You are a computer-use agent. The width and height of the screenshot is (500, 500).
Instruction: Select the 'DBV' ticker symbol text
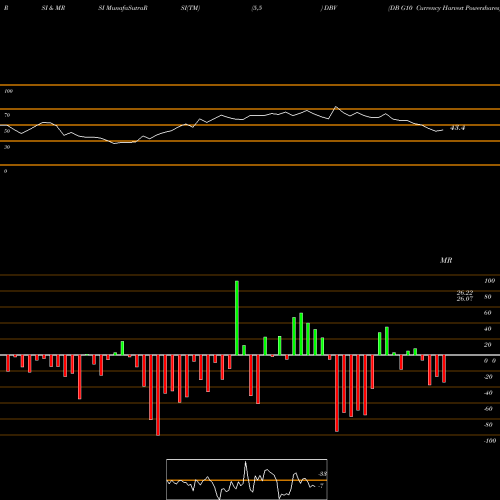click(x=330, y=8)
